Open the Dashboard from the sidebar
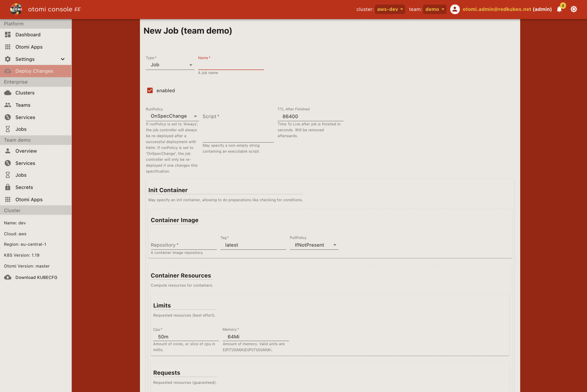The image size is (587, 392). [28, 34]
